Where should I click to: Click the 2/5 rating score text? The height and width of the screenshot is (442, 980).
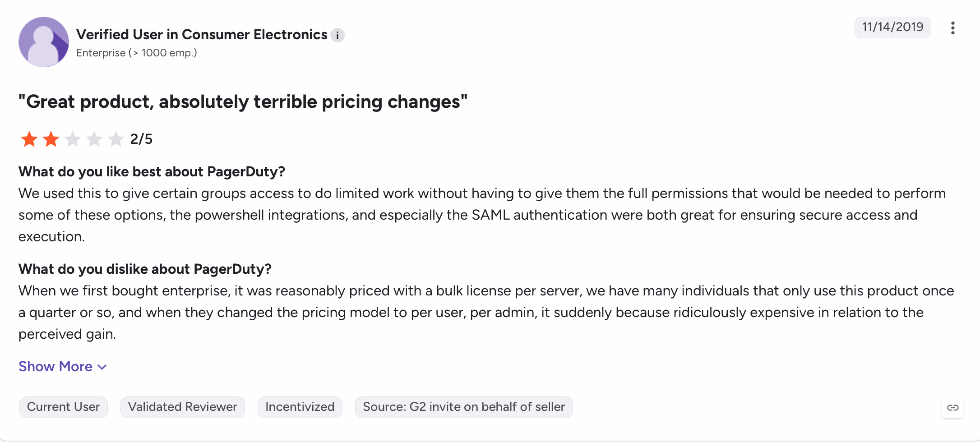point(141,139)
